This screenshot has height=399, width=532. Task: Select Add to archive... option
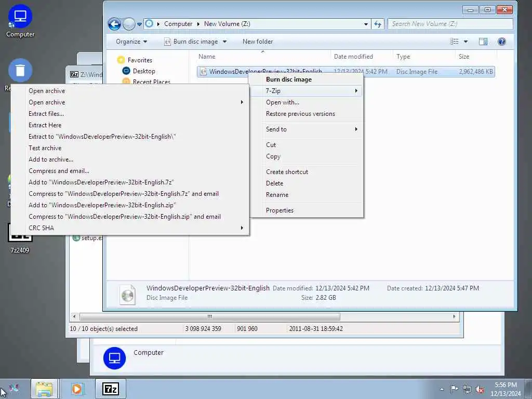pyautogui.click(x=129, y=159)
